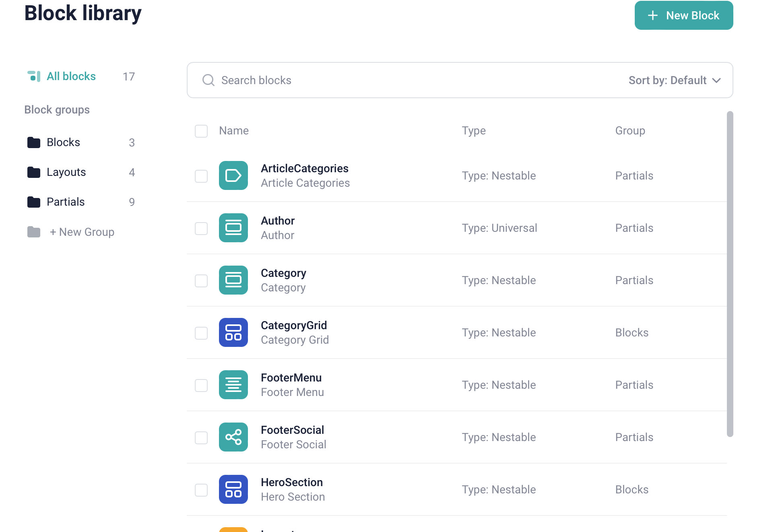The image size is (776, 532).
Task: Open the Layouts block group
Action: [66, 172]
